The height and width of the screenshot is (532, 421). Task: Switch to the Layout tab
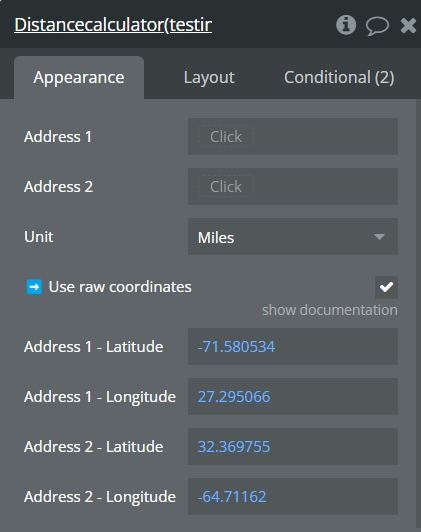[209, 77]
